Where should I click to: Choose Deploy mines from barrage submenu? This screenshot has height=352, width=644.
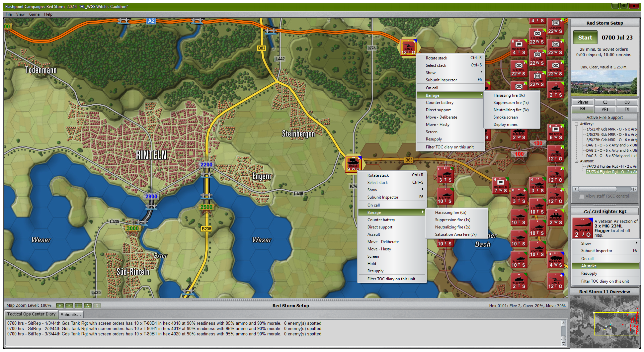(512, 125)
